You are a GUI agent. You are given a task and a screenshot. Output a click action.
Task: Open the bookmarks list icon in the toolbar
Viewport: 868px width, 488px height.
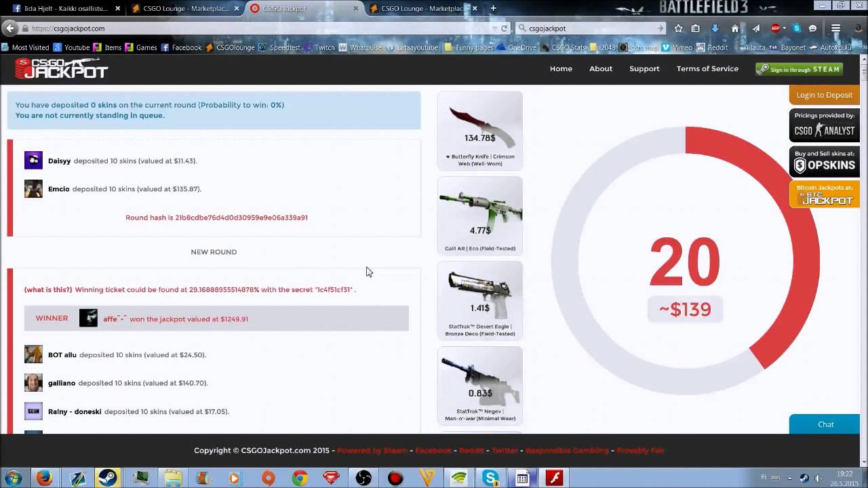tap(696, 28)
